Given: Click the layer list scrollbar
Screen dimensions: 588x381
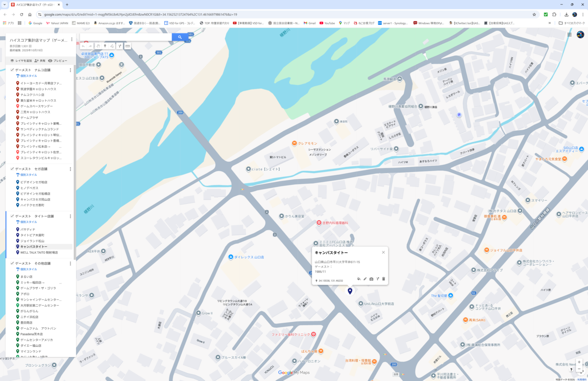Looking at the screenshot, I should [74, 162].
